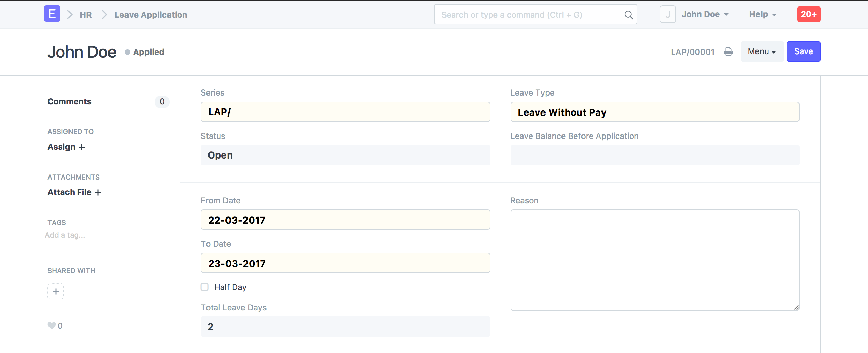Save the leave application
This screenshot has width=868, height=353.
[803, 51]
